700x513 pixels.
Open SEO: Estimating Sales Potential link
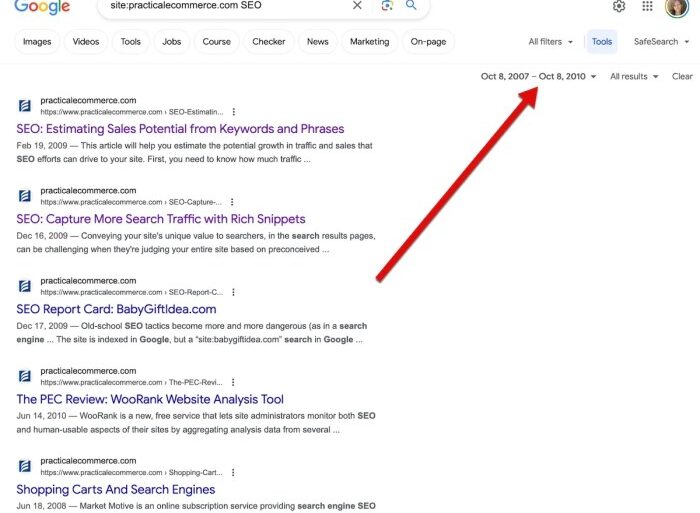pyautogui.click(x=180, y=129)
